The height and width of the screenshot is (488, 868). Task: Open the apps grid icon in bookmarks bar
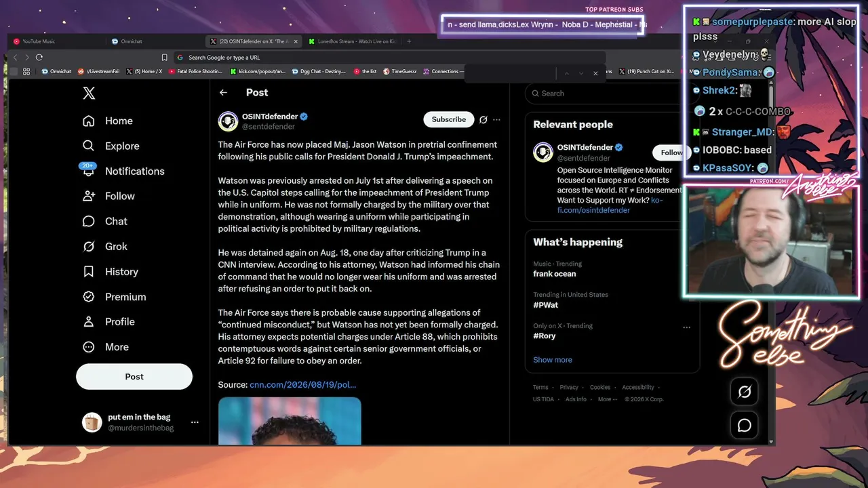[x=26, y=71]
